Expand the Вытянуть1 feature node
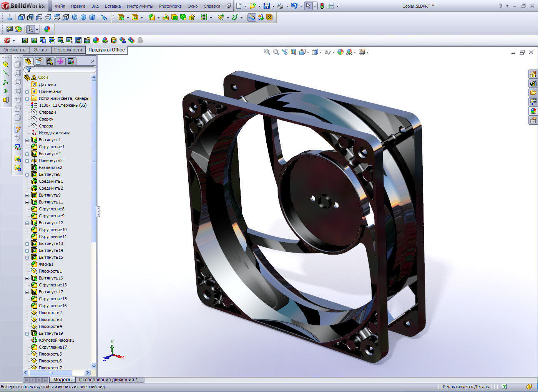 click(x=27, y=140)
